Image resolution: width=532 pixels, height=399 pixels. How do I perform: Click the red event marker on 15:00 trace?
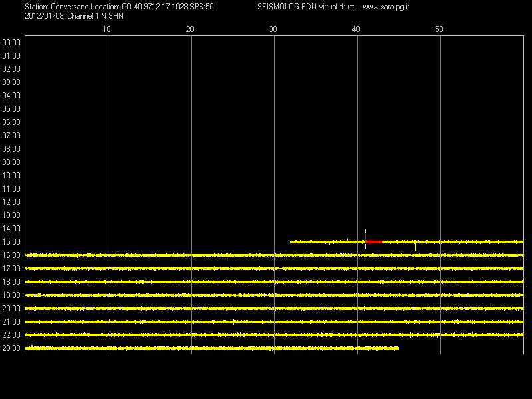[374, 242]
